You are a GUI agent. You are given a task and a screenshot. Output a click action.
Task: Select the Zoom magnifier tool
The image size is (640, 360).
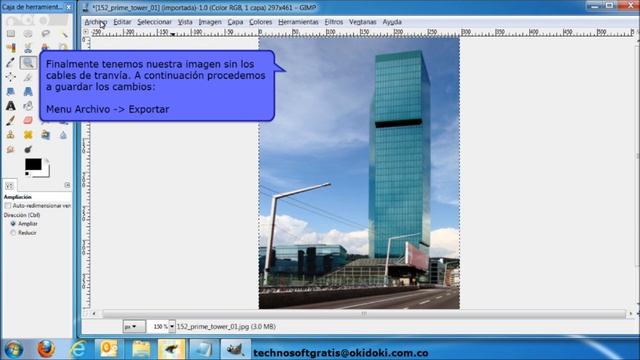(x=28, y=62)
